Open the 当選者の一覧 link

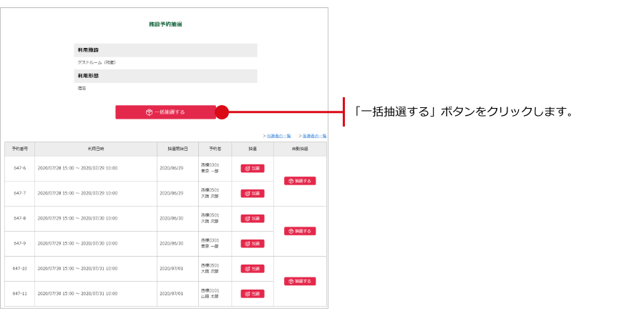[278, 135]
